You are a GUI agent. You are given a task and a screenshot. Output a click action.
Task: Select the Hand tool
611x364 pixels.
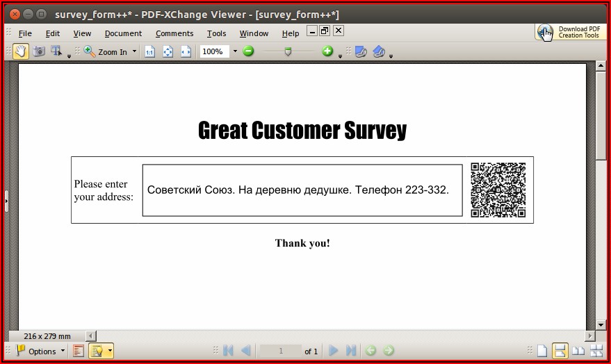(x=21, y=51)
